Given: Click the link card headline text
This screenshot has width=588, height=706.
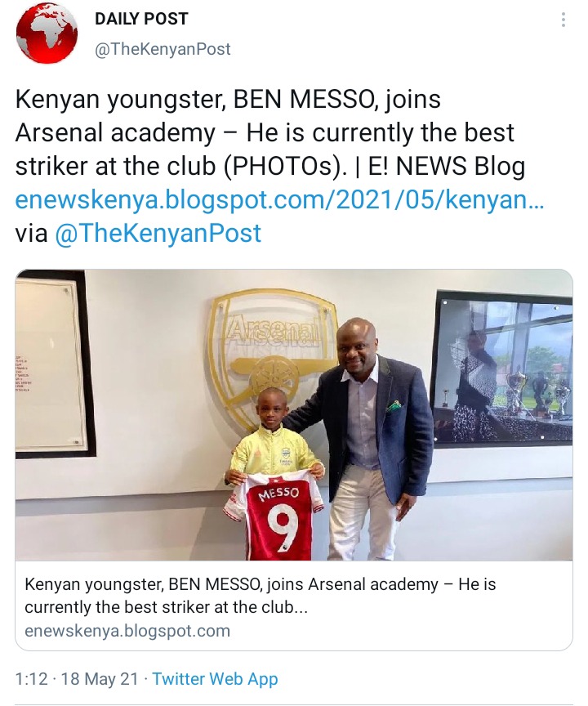Looking at the screenshot, I should point(260,596).
